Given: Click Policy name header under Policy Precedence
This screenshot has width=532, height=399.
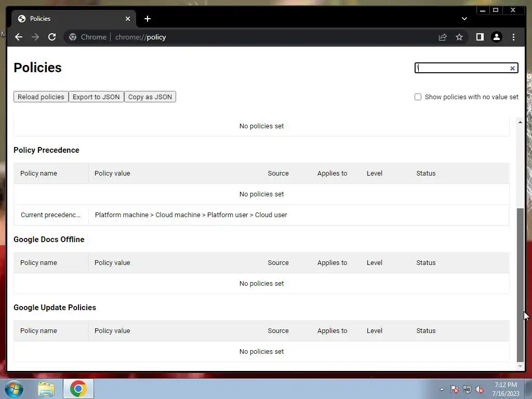Looking at the screenshot, I should click(x=38, y=174).
